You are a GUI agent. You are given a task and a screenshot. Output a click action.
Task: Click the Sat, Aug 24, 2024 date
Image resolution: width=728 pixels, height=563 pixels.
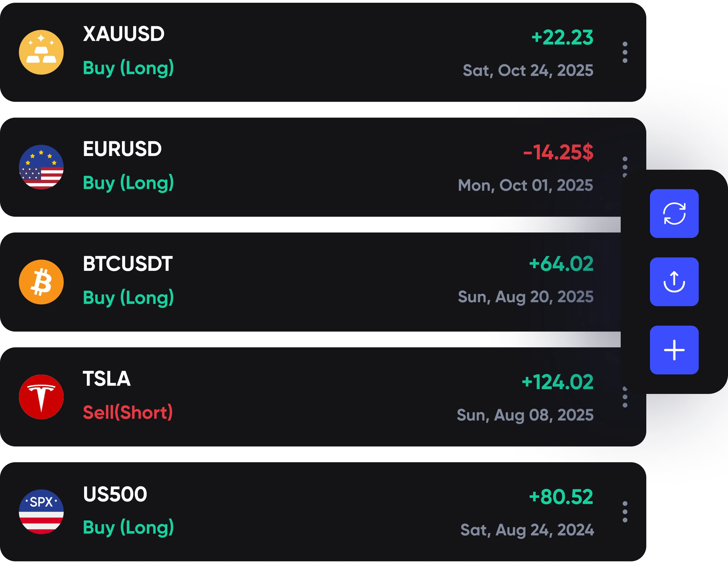(527, 530)
